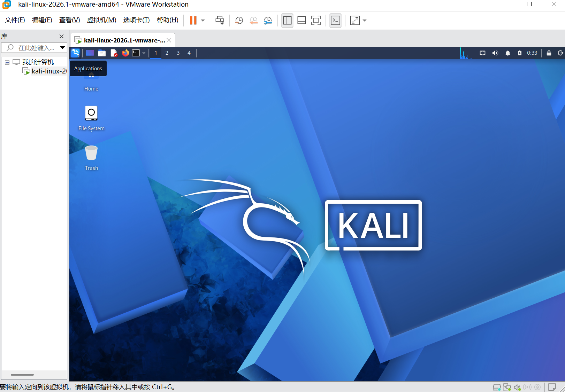Click the USB device status icon
This screenshot has height=392, width=565.
click(527, 387)
